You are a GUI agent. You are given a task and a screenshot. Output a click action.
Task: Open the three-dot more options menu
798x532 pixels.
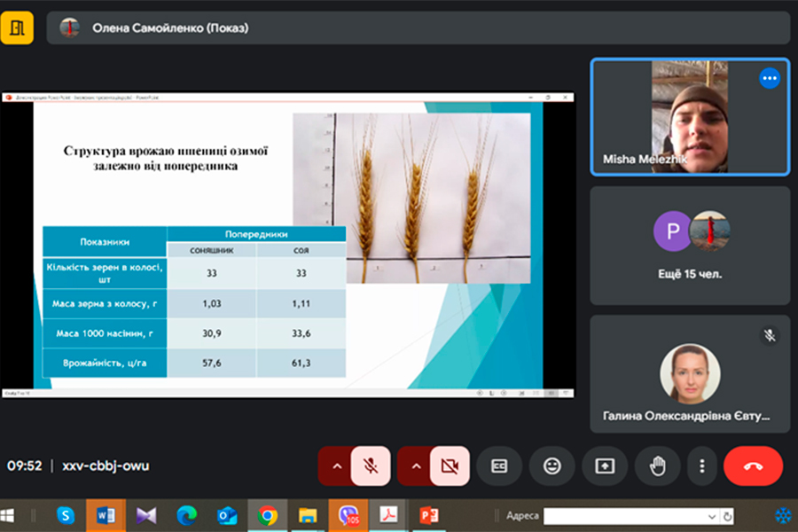[702, 465]
